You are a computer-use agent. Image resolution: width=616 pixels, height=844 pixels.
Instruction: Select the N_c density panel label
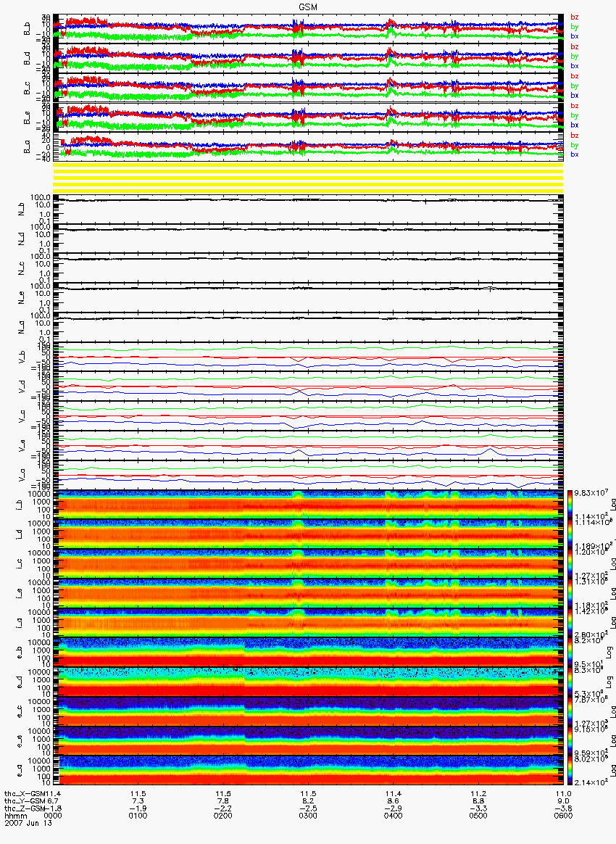(22, 268)
